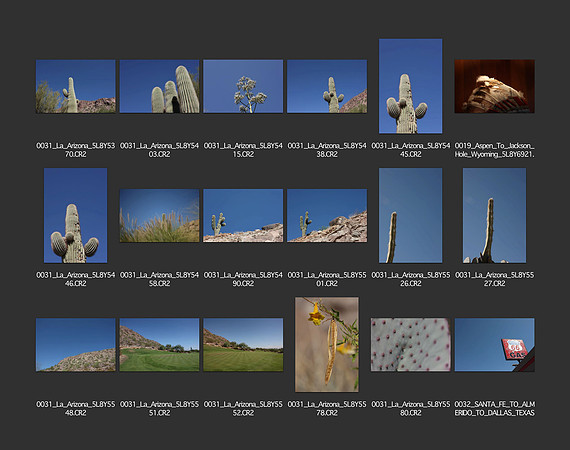This screenshot has height=450, width=570.
Task: Open the hillside cactus thumbnail 5L8Y5501.CR2
Action: pos(327,216)
